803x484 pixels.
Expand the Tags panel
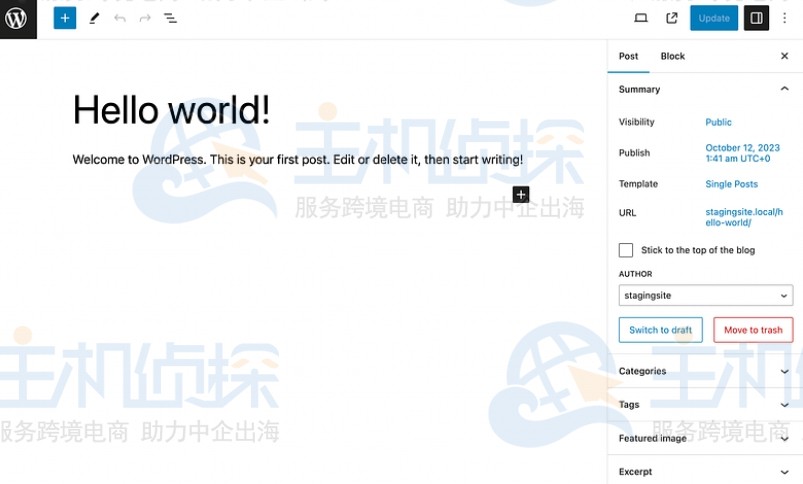pos(705,405)
